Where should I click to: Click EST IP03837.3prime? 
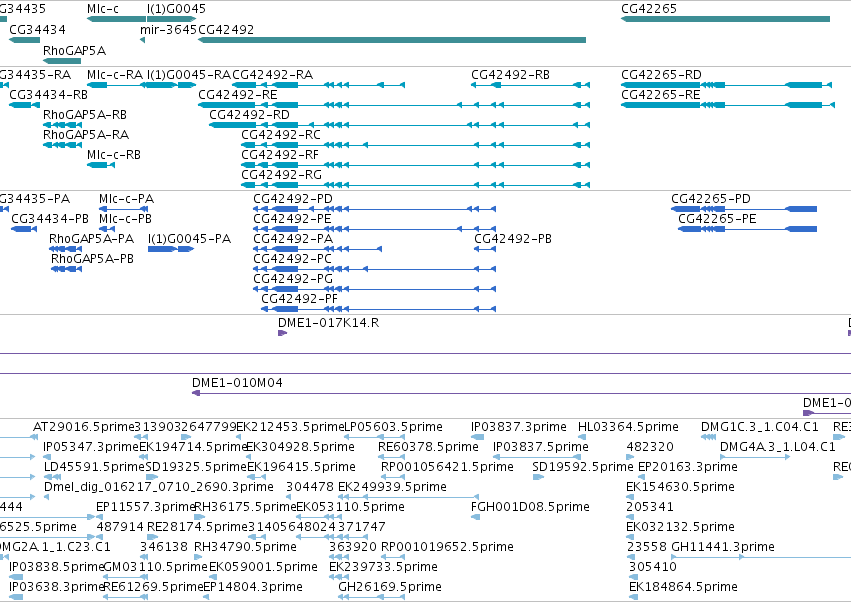click(x=478, y=437)
